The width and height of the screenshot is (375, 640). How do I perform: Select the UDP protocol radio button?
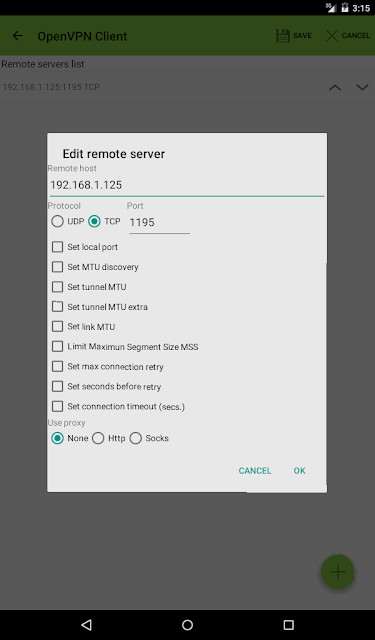pyautogui.click(x=57, y=222)
